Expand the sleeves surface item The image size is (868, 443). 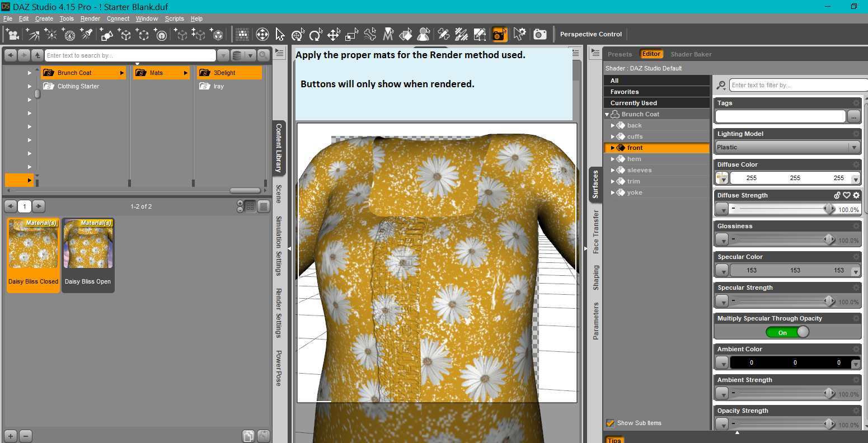613,170
